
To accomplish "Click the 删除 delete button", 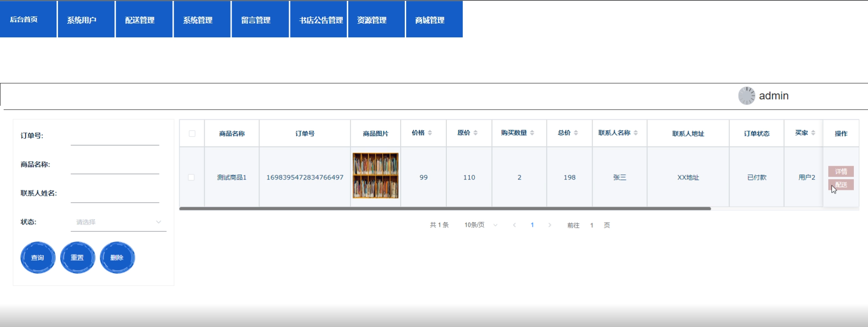I will point(117,257).
